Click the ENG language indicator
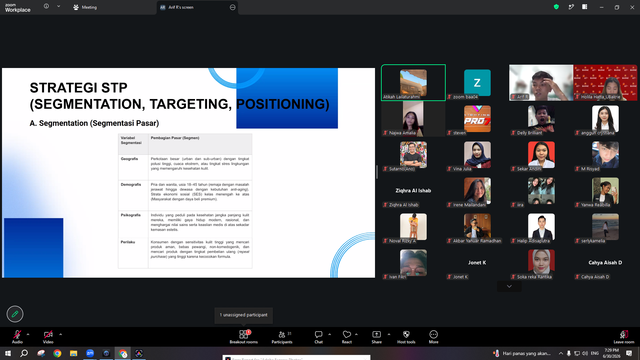 click(595, 353)
